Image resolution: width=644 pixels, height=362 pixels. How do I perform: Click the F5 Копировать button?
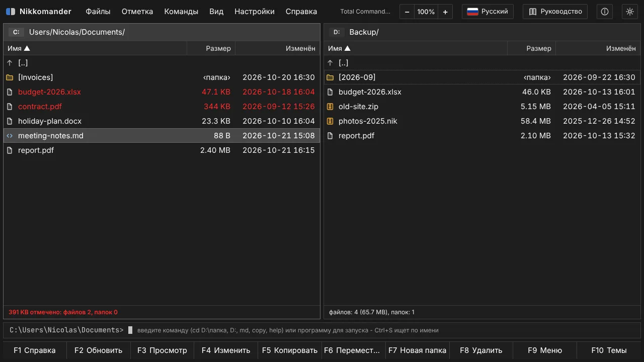290,350
